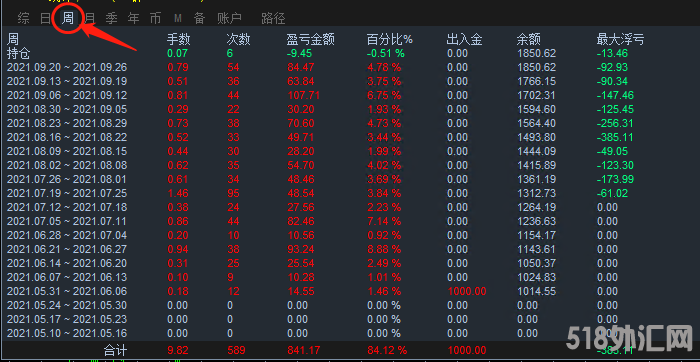Screen dimensions: 700x362
Task: Click the 次数 column header
Action: pos(238,40)
